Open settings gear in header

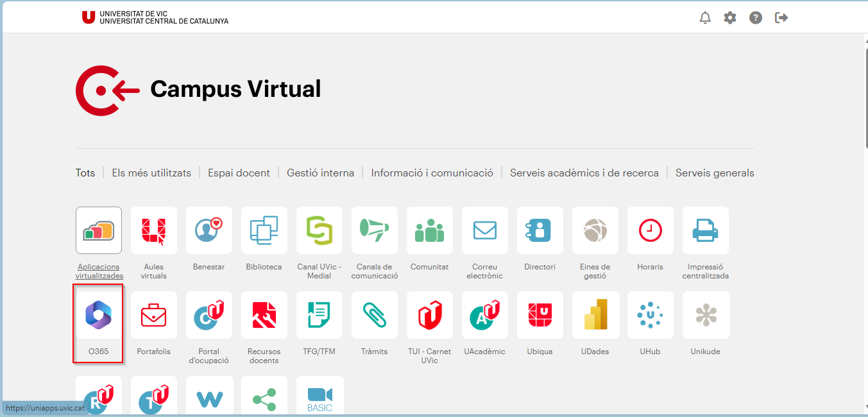[x=730, y=17]
